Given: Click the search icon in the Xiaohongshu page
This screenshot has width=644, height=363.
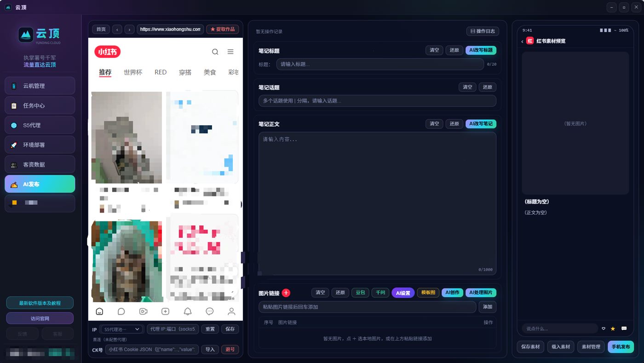Looking at the screenshot, I should point(215,52).
